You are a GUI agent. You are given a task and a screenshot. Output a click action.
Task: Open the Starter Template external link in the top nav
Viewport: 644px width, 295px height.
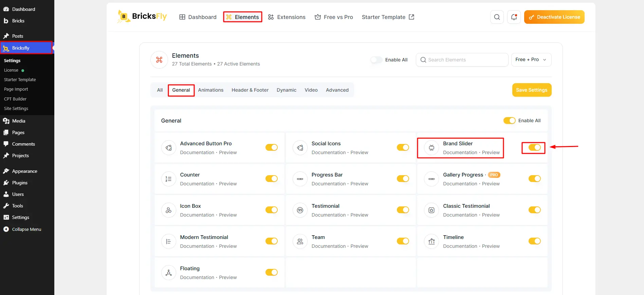coord(388,17)
